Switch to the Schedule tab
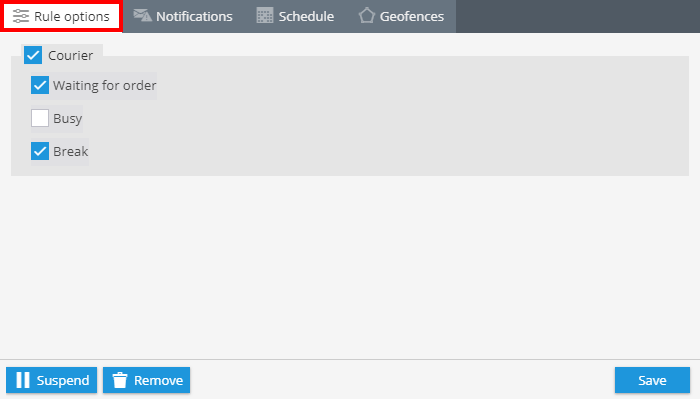 [x=295, y=16]
